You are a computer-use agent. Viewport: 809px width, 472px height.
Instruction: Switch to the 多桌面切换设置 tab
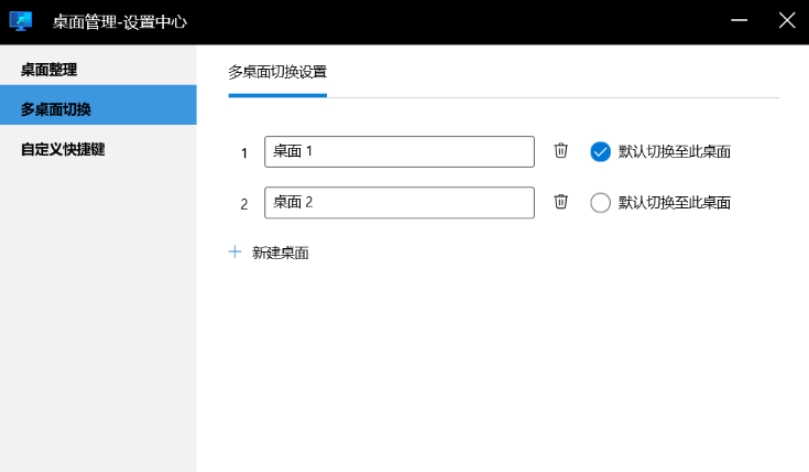coord(277,72)
